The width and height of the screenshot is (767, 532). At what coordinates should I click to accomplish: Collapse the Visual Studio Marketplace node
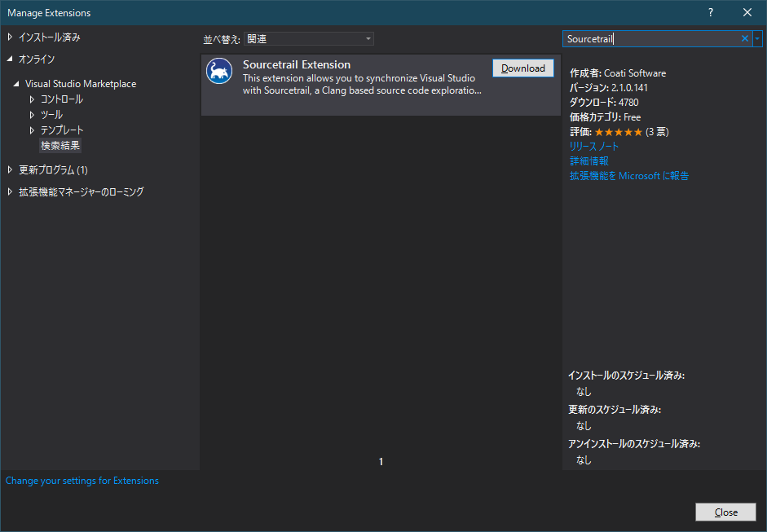[x=17, y=84]
